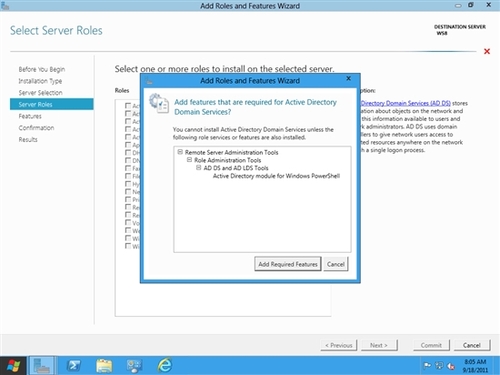Screen dimensions: 500x375
Task: Launch Internet Explorer from the taskbar
Action: pyautogui.click(x=164, y=365)
